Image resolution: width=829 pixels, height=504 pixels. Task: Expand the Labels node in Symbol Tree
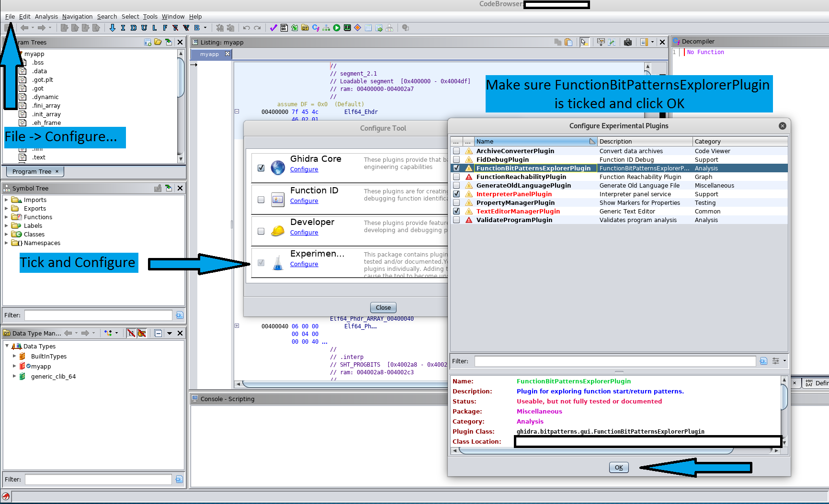click(x=6, y=225)
